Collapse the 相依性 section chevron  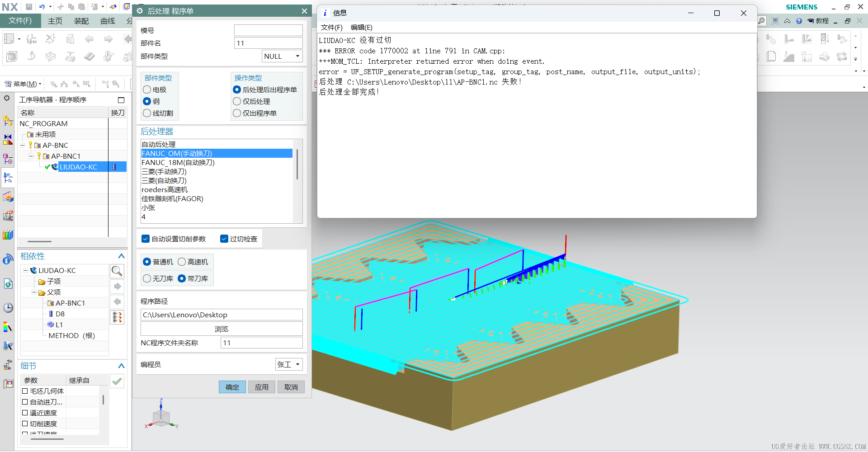point(121,256)
